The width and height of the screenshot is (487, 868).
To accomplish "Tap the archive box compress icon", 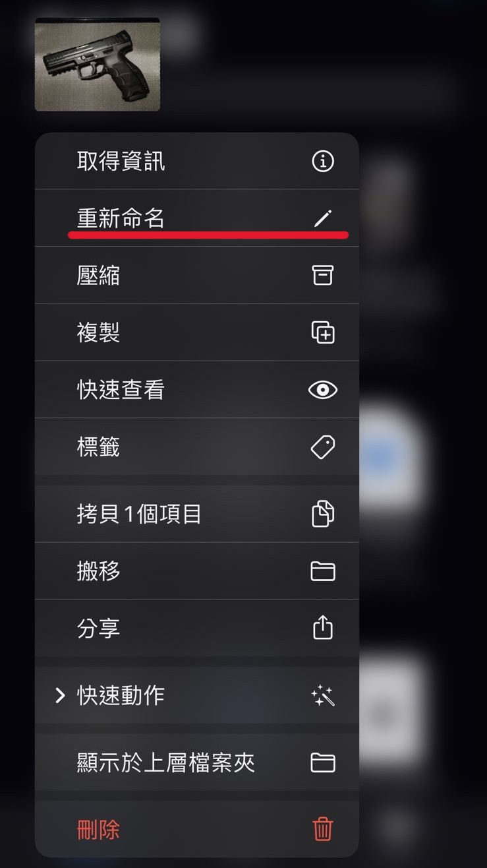I will (x=323, y=275).
